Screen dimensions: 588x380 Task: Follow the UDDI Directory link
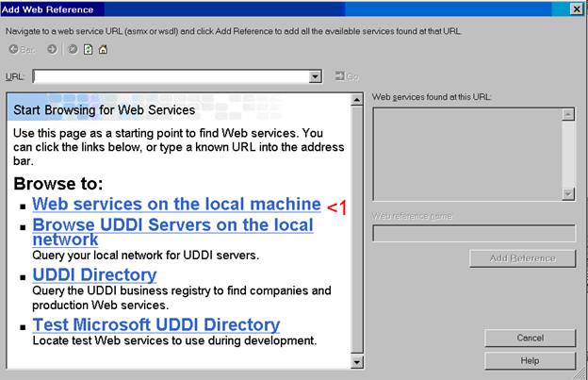coord(94,274)
